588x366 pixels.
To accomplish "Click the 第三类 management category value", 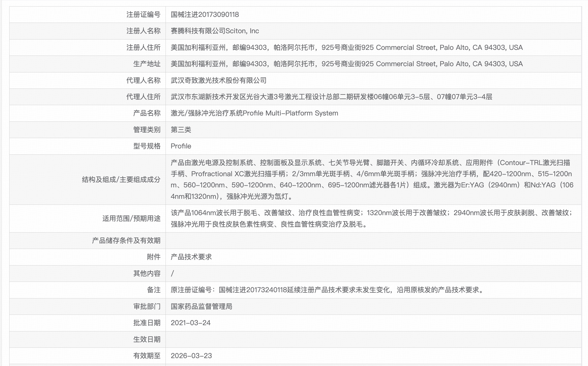I will 181,130.
